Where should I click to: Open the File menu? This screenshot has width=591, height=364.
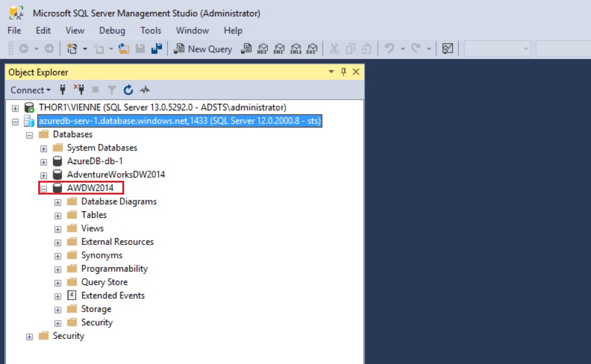coord(14,30)
